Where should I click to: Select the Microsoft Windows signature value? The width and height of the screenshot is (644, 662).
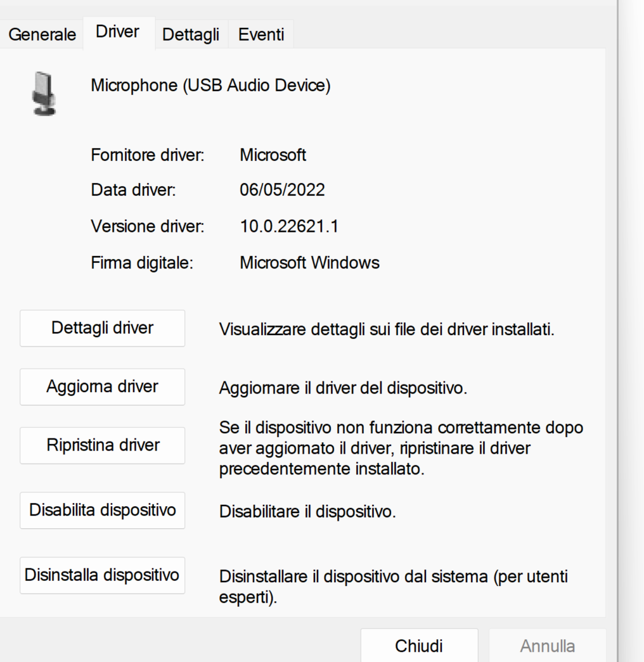click(309, 263)
